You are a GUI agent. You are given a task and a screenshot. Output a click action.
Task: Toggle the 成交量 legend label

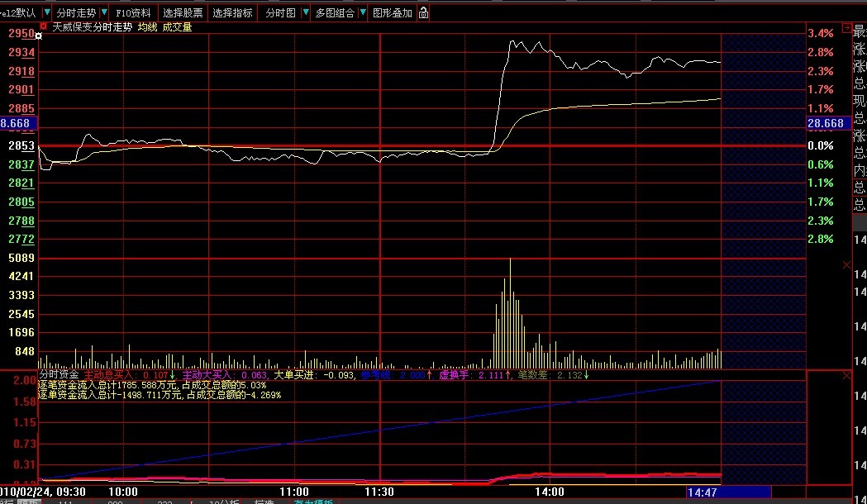(x=176, y=27)
